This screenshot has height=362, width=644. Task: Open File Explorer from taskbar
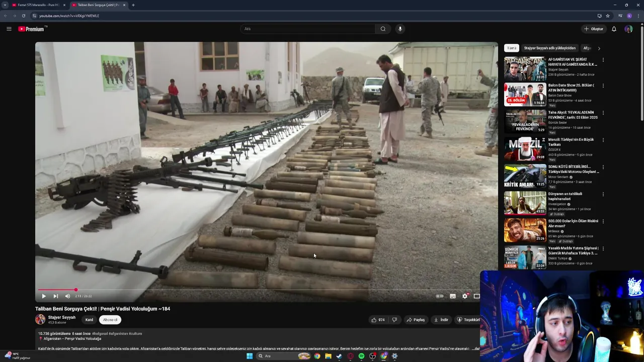click(328, 356)
